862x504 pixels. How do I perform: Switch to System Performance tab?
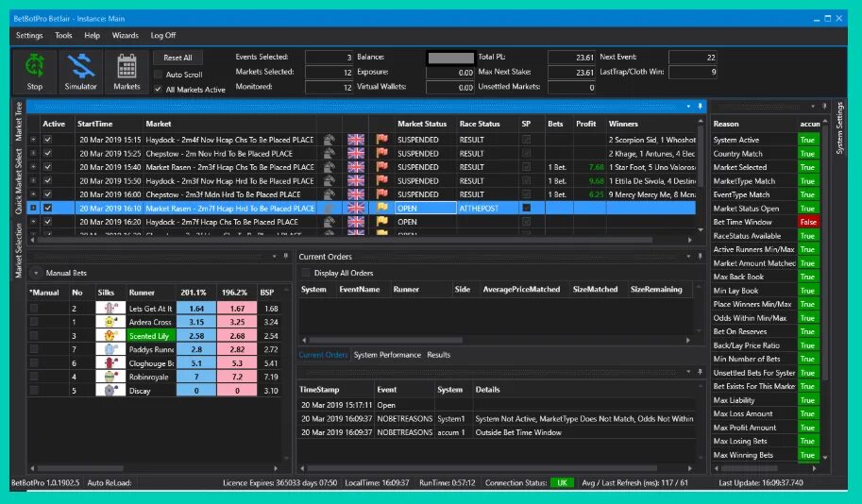pyautogui.click(x=387, y=355)
